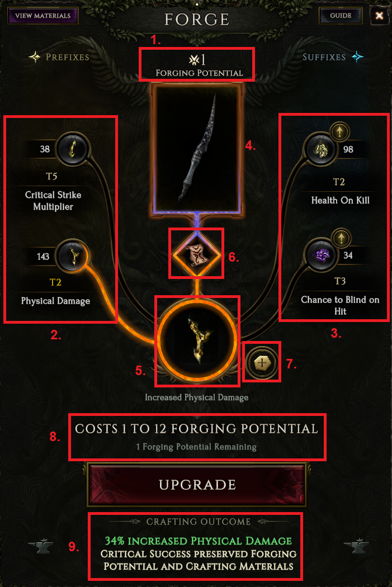392x587 pixels.
Task: Upgrade the Health On Kill affix arrow
Action: click(340, 132)
